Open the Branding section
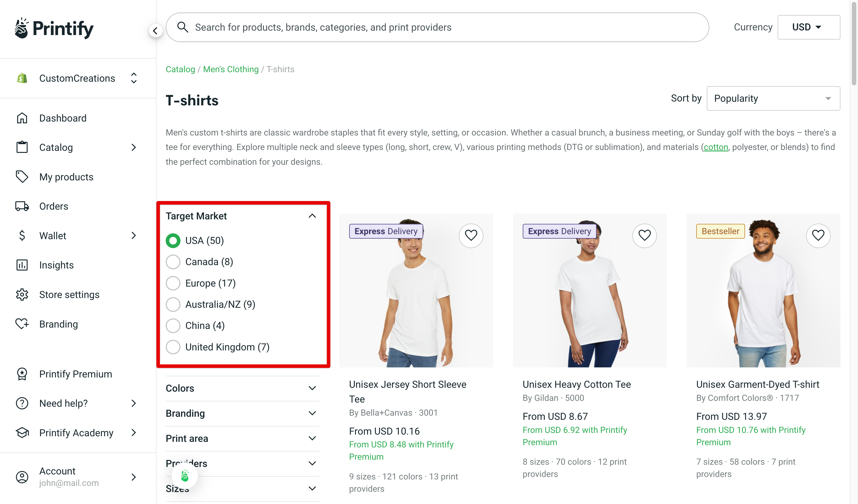Image resolution: width=858 pixels, height=504 pixels. tap(58, 324)
